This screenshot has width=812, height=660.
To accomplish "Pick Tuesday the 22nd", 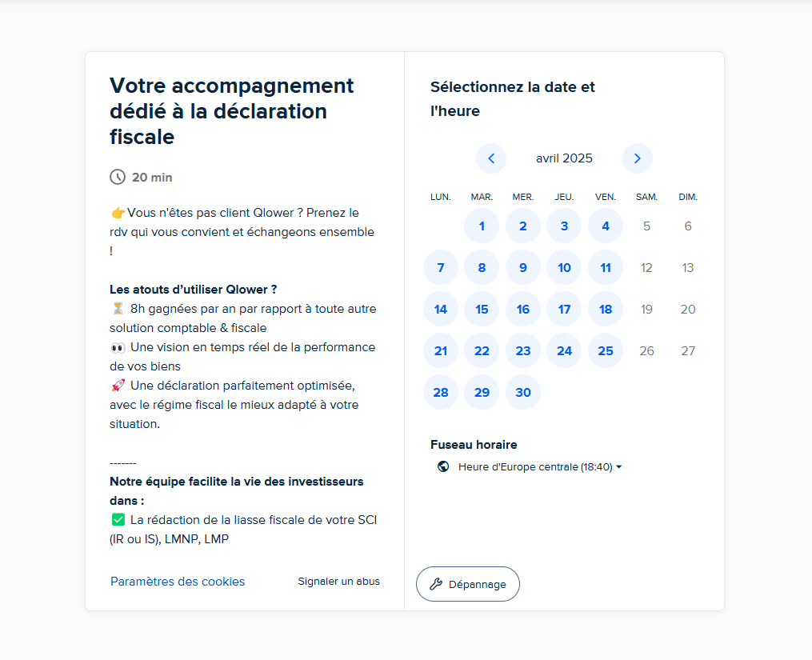I will tap(482, 350).
